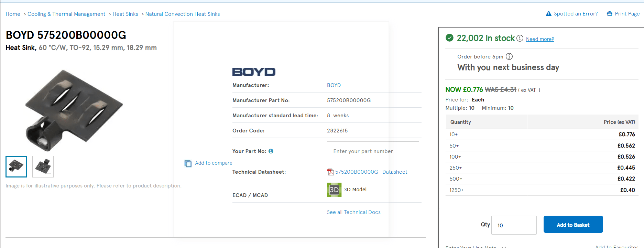Click the Manufacturer Part No value 575200B00000G
This screenshot has width=644, height=248.
pos(349,100)
